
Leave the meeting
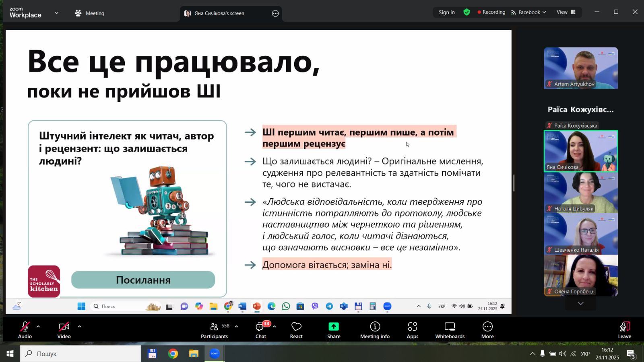[624, 330]
